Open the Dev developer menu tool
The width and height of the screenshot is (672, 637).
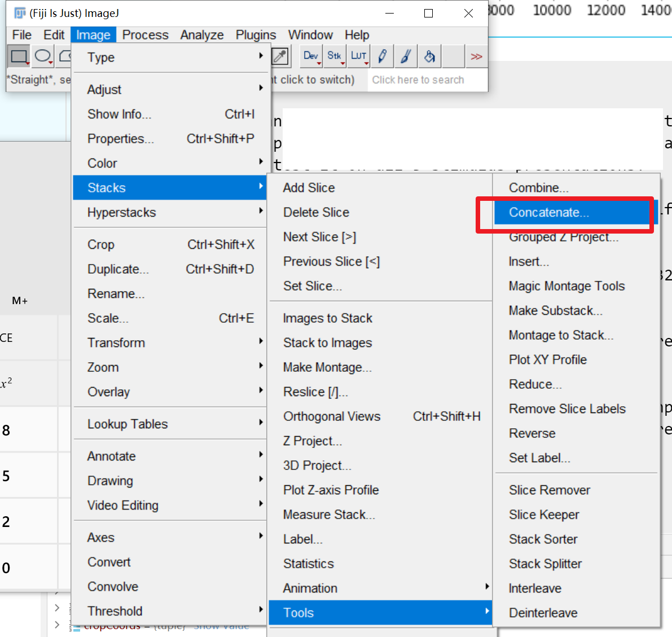(x=311, y=56)
